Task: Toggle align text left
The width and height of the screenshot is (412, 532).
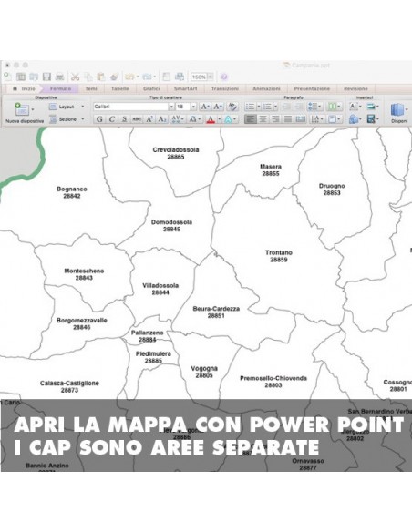Action: point(251,119)
